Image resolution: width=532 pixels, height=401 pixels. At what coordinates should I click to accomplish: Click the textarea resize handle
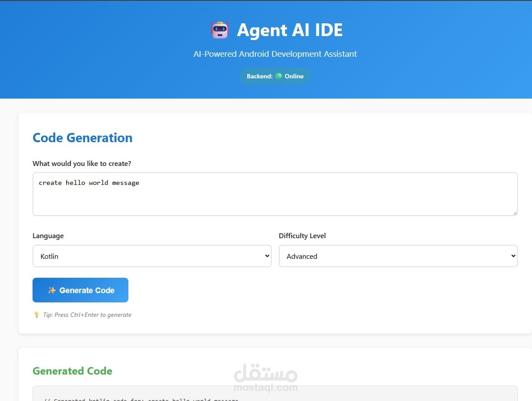coord(515,213)
